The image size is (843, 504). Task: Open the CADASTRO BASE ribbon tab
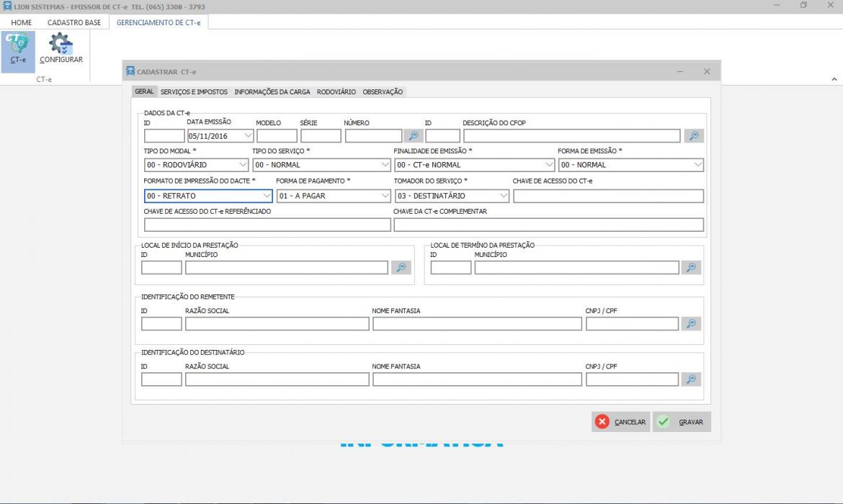tap(74, 22)
